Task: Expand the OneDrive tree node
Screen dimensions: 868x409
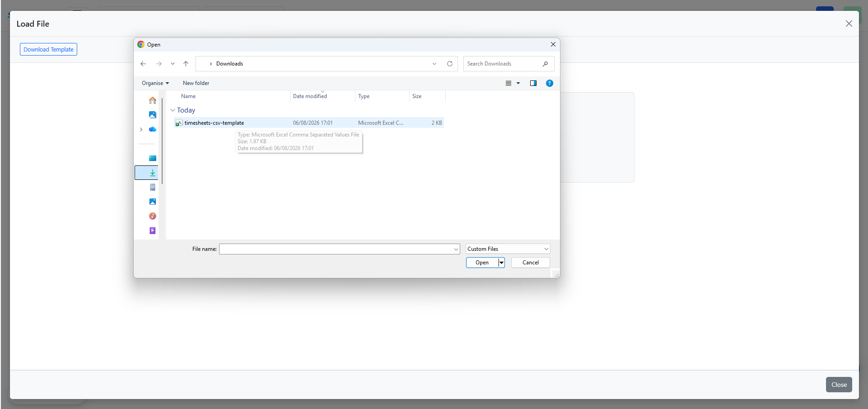Action: pos(141,129)
